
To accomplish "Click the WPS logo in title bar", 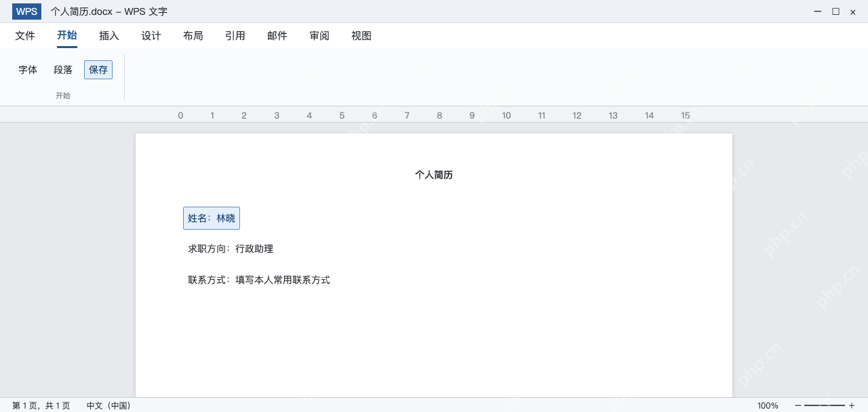I will (x=26, y=12).
